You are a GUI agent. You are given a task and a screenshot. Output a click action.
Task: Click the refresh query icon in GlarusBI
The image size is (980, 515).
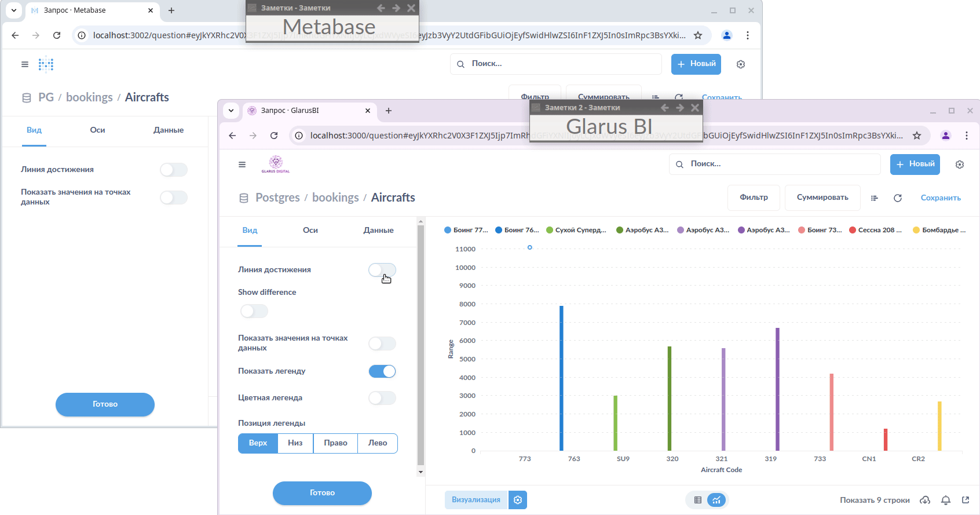click(x=897, y=198)
